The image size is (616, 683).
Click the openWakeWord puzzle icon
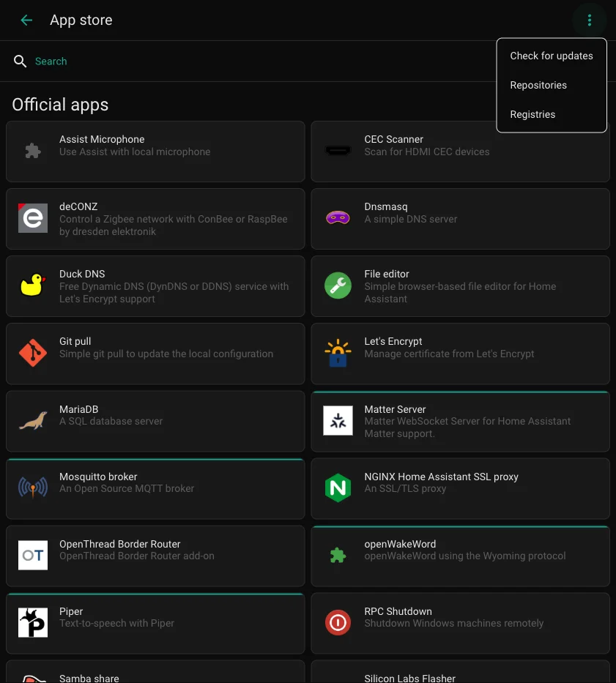pyautogui.click(x=337, y=556)
